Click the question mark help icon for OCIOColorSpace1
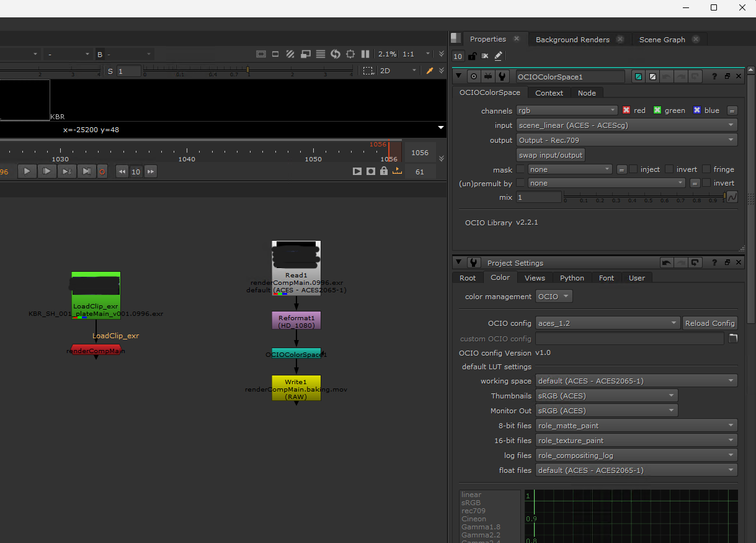The width and height of the screenshot is (756, 543). pos(714,76)
